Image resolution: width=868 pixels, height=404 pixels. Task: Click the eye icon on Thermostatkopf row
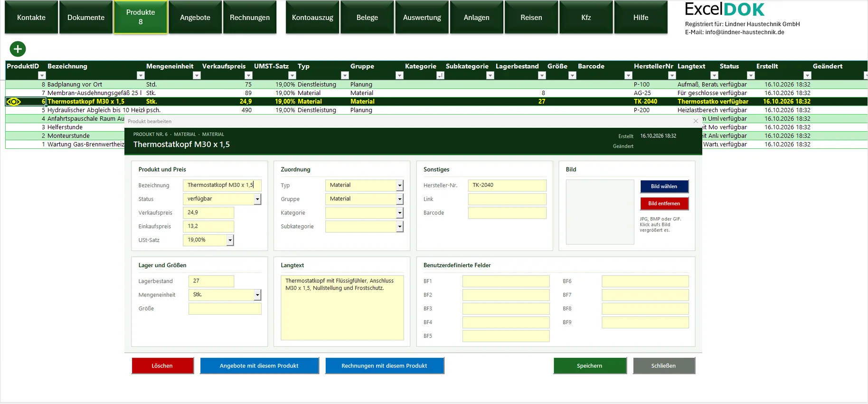click(x=14, y=102)
